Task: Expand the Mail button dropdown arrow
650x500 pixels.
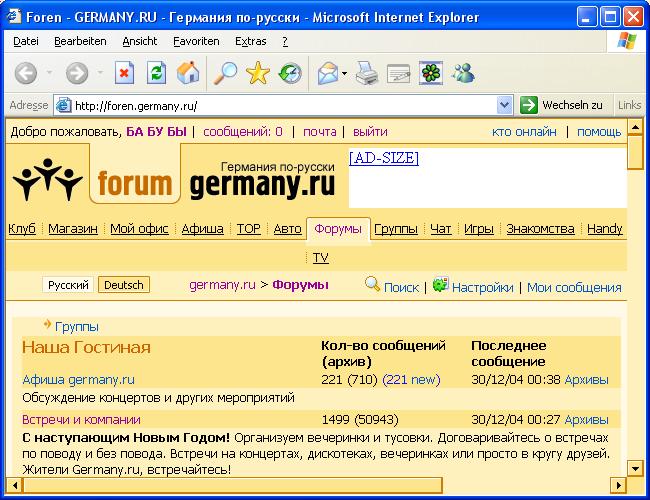Action: (344, 73)
